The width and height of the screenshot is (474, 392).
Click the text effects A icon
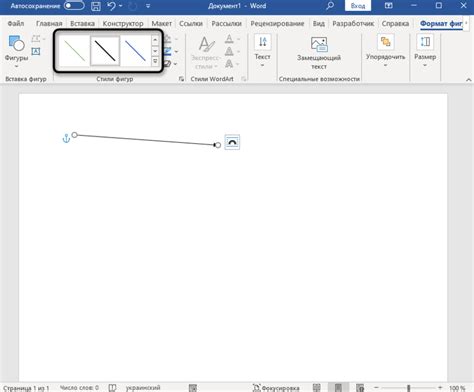click(229, 63)
